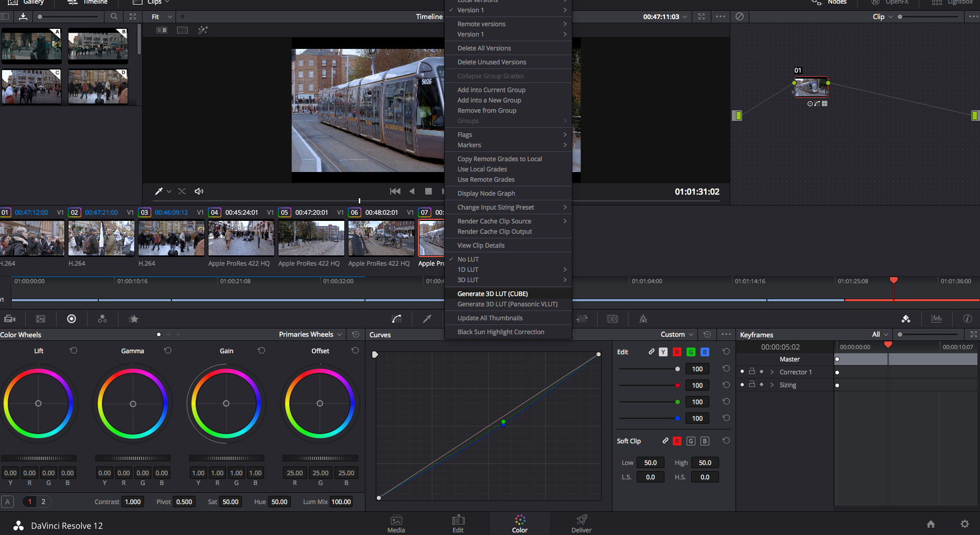Switch to the Edit page
Screen dimensions: 980x535
[x=458, y=524]
